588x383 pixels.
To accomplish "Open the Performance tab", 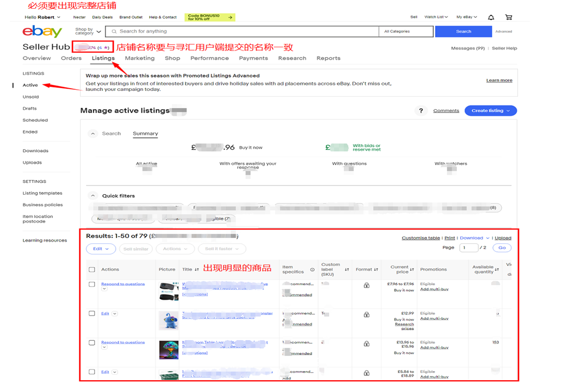I will pos(209,58).
